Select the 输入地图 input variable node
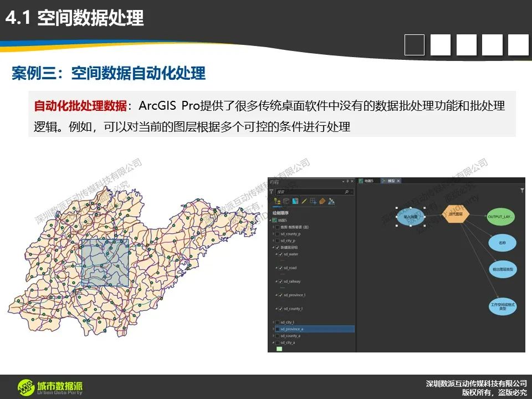 [x=411, y=217]
